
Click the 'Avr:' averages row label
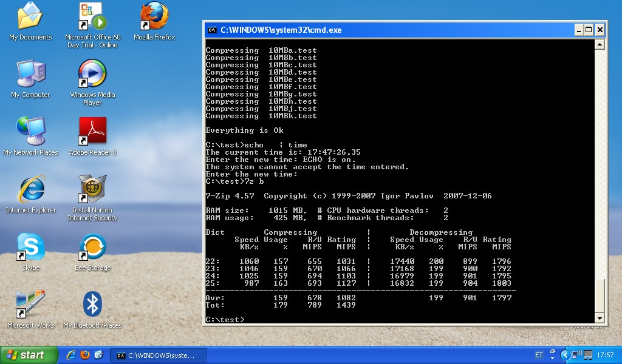(x=215, y=297)
